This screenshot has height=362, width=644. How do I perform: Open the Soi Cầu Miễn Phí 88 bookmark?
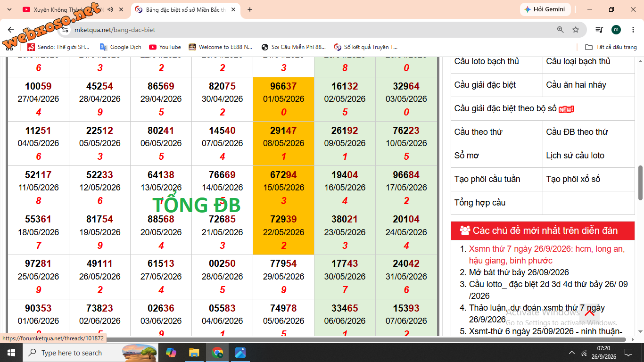(x=294, y=47)
